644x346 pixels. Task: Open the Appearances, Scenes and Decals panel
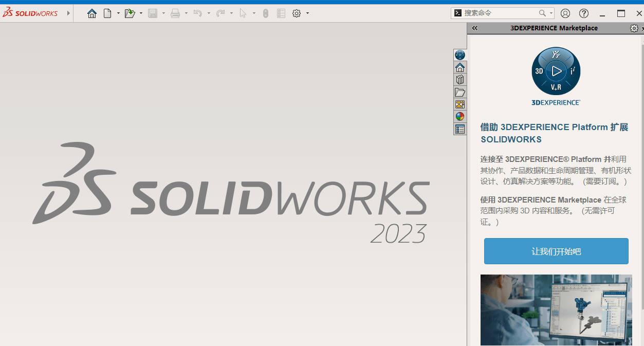(x=459, y=116)
